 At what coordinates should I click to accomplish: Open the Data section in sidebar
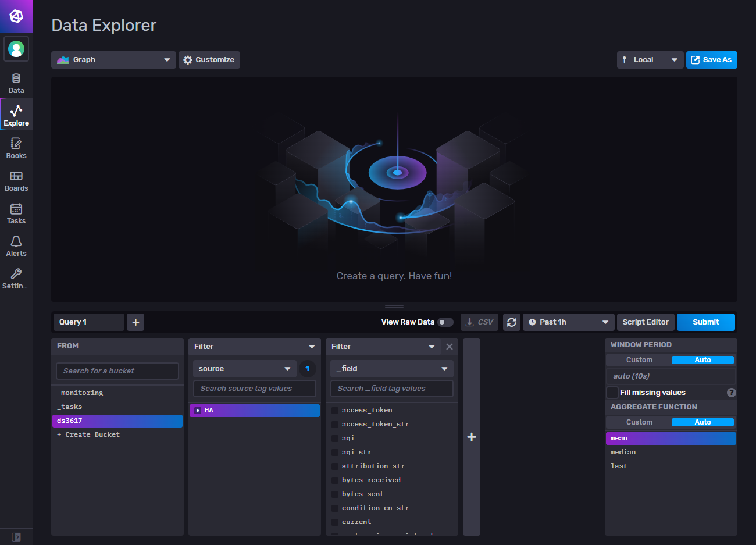[x=16, y=83]
